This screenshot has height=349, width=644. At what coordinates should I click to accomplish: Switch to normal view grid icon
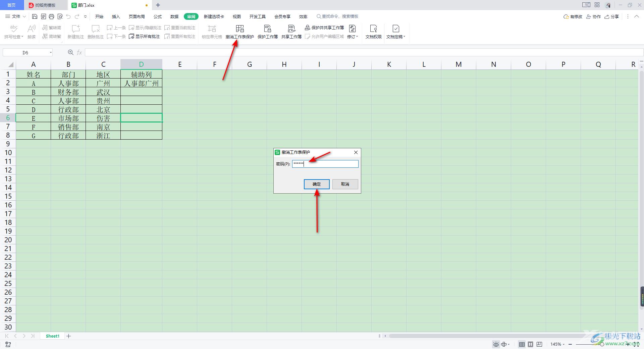522,344
